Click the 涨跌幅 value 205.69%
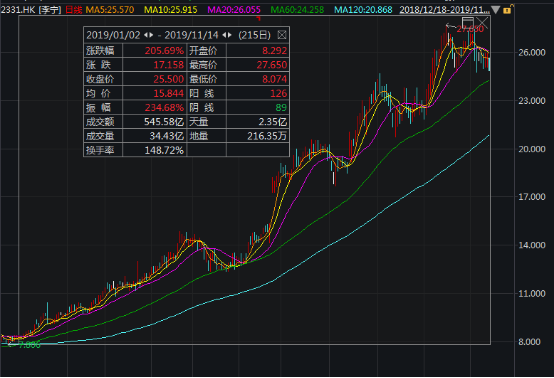The height and width of the screenshot is (378, 554). [x=164, y=51]
